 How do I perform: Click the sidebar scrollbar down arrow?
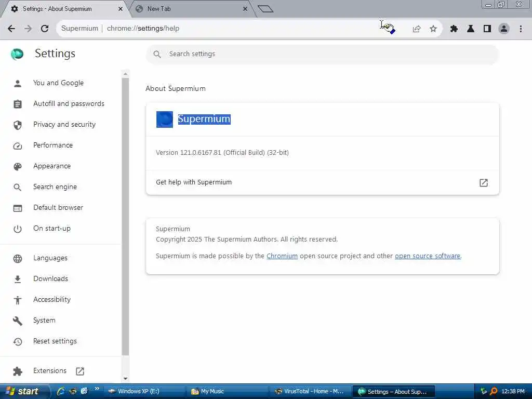126,379
